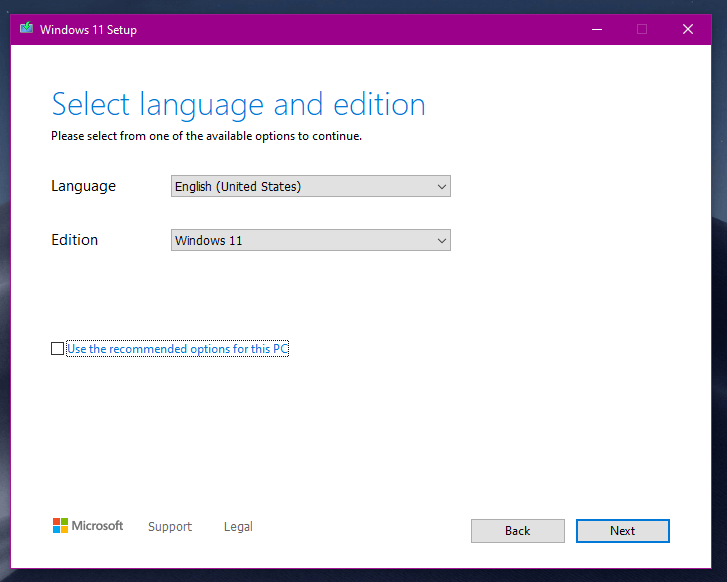Close the Windows 11 Setup window
The height and width of the screenshot is (582, 727).
click(688, 30)
